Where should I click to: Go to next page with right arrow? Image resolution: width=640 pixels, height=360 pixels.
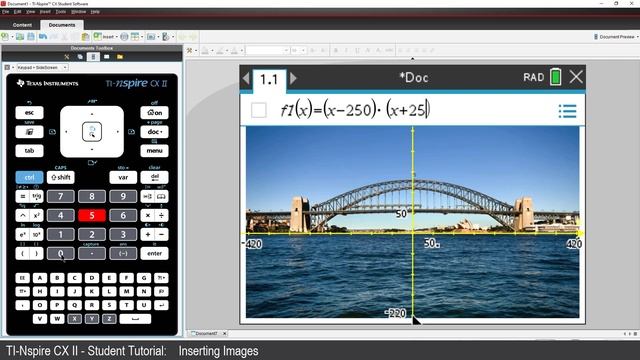[x=293, y=78]
